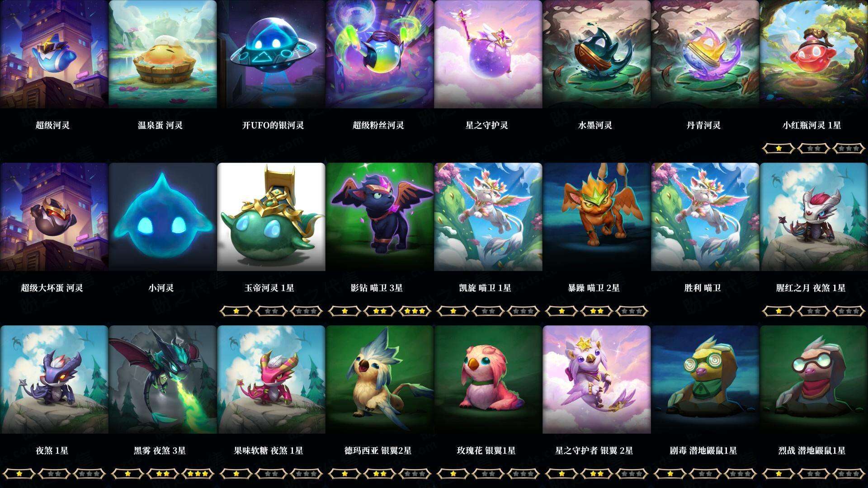The width and height of the screenshot is (868, 488).
Task: Click the 小河灵 blue sprite icon
Action: (163, 217)
